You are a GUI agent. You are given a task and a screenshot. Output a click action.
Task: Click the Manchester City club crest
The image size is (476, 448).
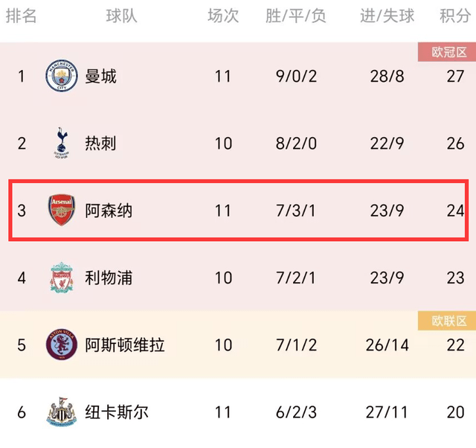[62, 76]
